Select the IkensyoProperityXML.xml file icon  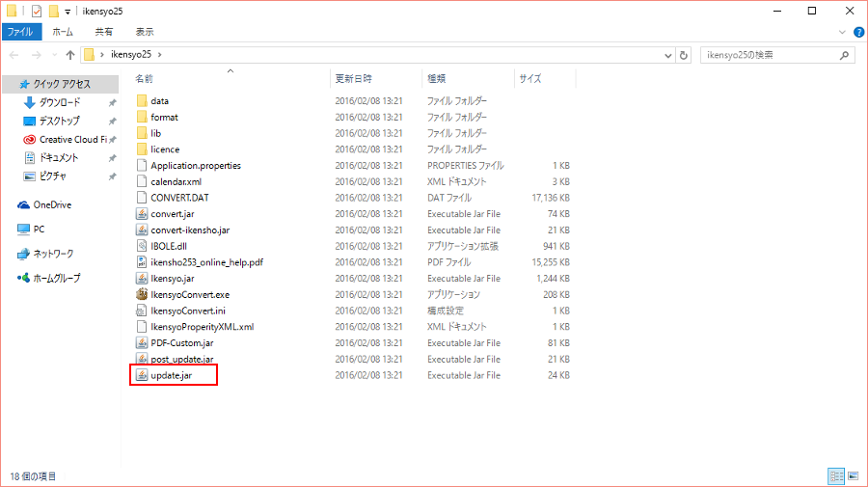142,327
